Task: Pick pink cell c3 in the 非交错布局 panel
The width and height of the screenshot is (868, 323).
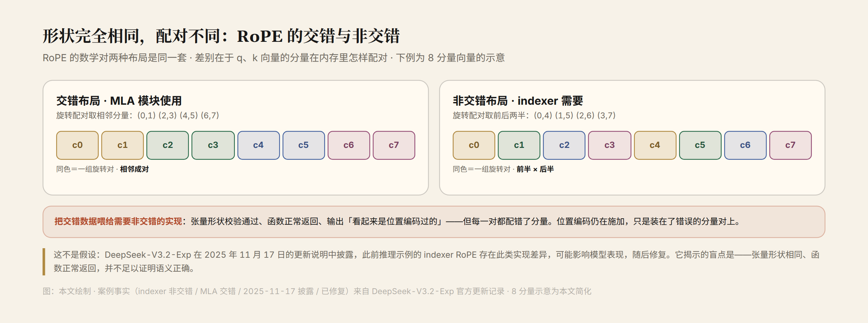Action: pyautogui.click(x=610, y=145)
